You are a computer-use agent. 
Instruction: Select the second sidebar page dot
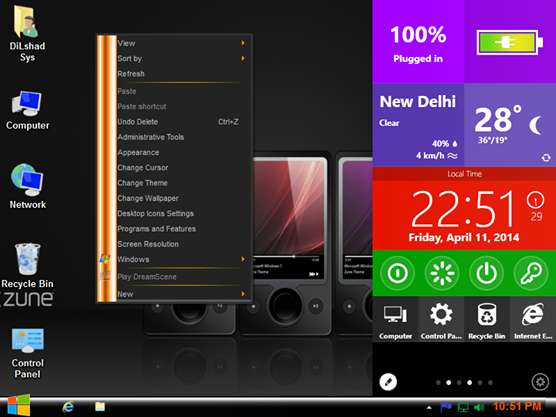click(449, 383)
